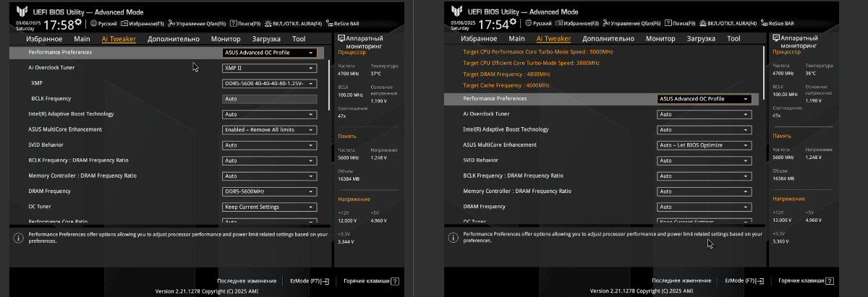Click hot keys question icon in right window
This screenshot has height=297, width=868.
tap(831, 280)
